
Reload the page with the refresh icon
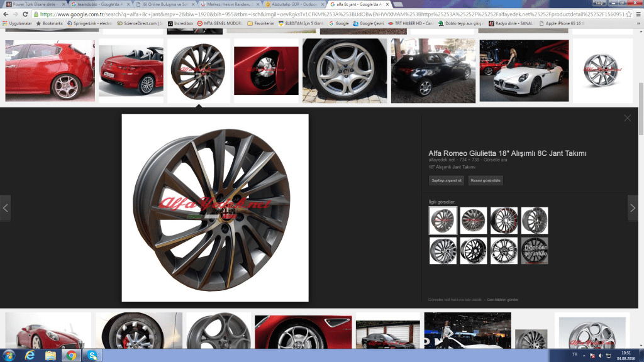tap(25, 14)
